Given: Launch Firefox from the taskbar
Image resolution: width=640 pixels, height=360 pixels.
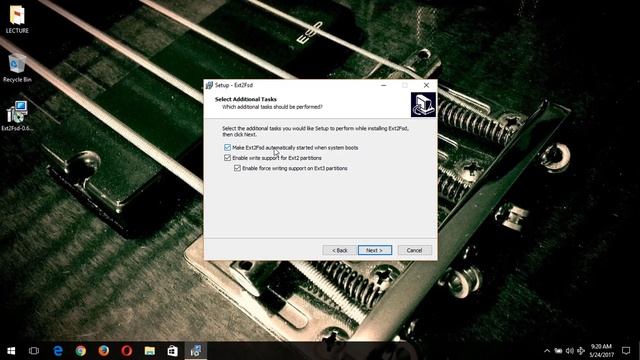Looking at the screenshot, I should coord(104,351).
